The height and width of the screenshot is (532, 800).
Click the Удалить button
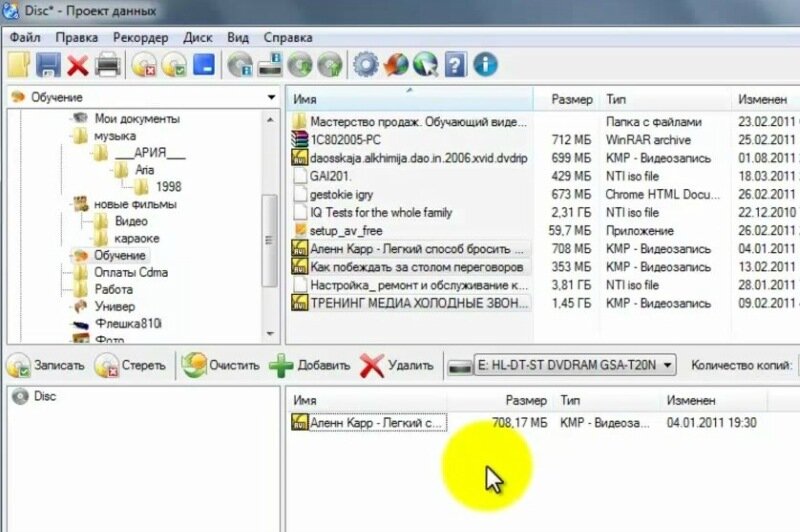click(397, 365)
